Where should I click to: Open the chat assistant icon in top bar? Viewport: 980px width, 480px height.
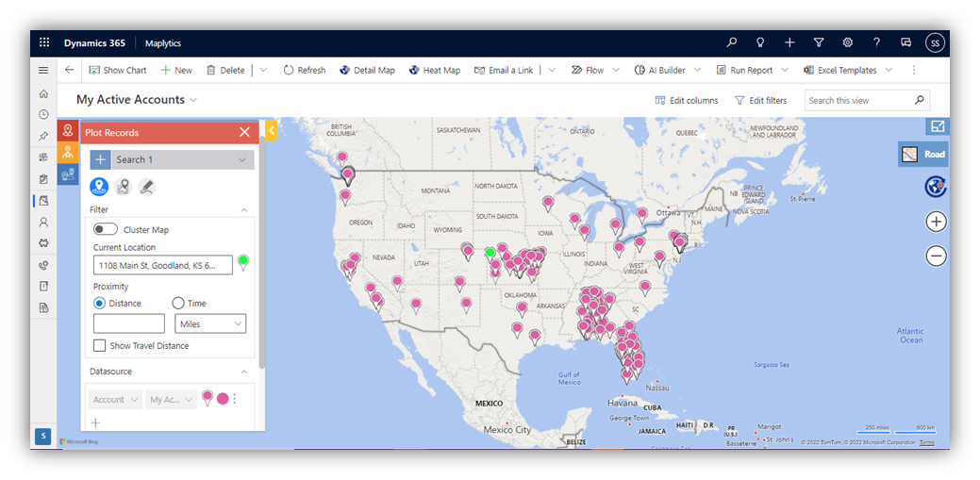(x=906, y=43)
